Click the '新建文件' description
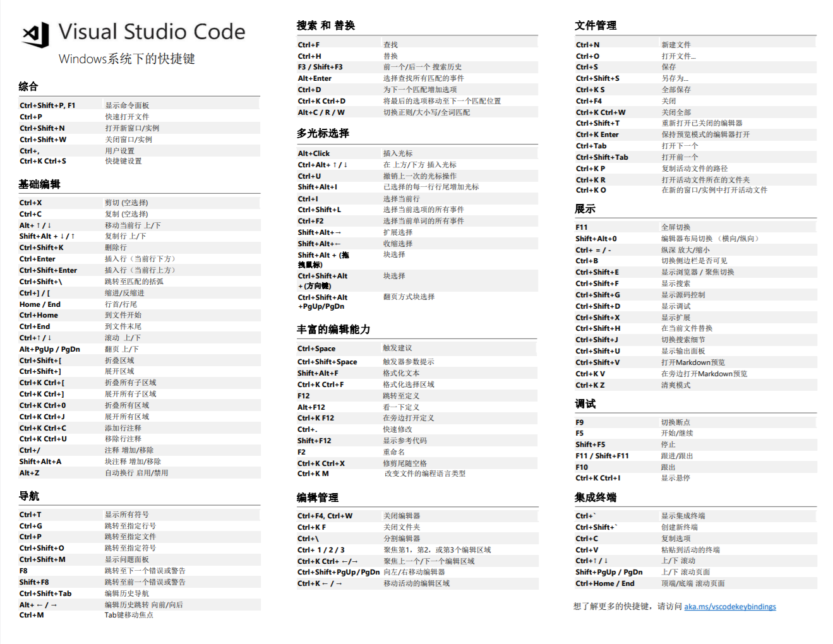The width and height of the screenshot is (833, 644). pos(676,45)
